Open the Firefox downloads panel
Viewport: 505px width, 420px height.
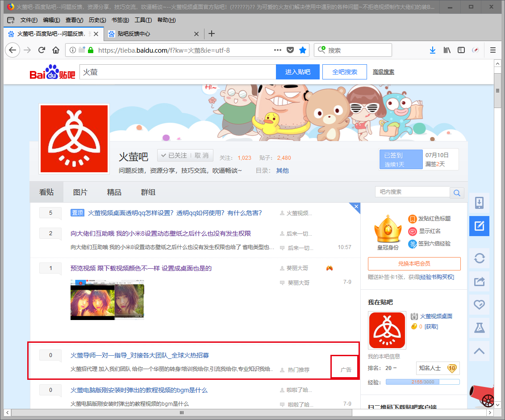(433, 50)
